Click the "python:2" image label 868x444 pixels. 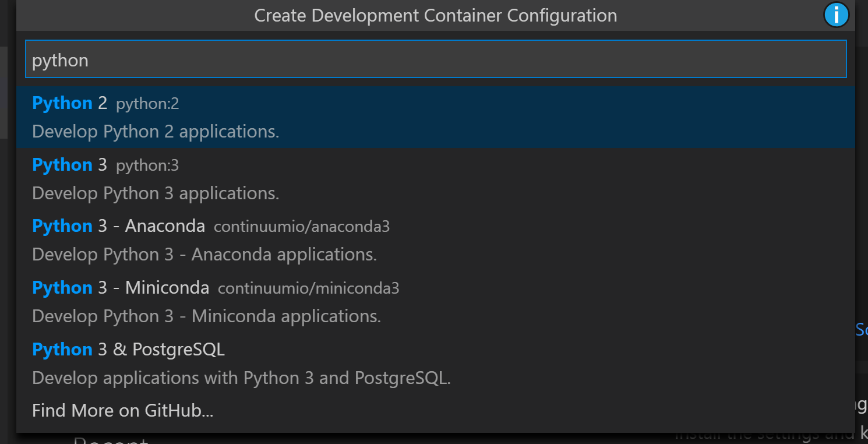point(147,104)
